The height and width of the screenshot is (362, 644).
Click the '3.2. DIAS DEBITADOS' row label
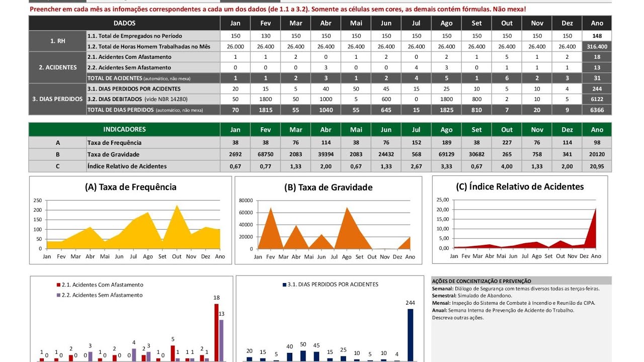[x=153, y=99]
